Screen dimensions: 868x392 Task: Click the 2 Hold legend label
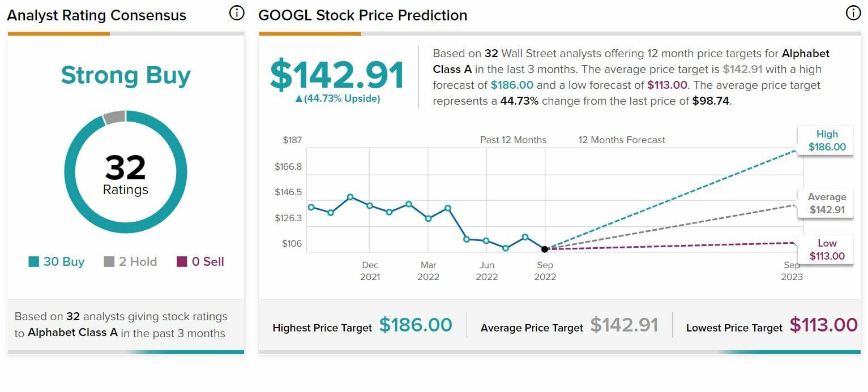click(x=138, y=262)
